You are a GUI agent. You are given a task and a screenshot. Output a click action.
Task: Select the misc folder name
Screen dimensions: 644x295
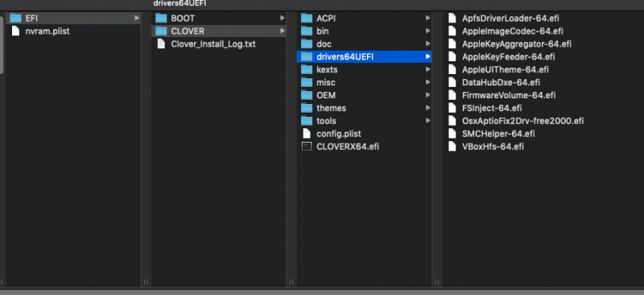coord(326,82)
